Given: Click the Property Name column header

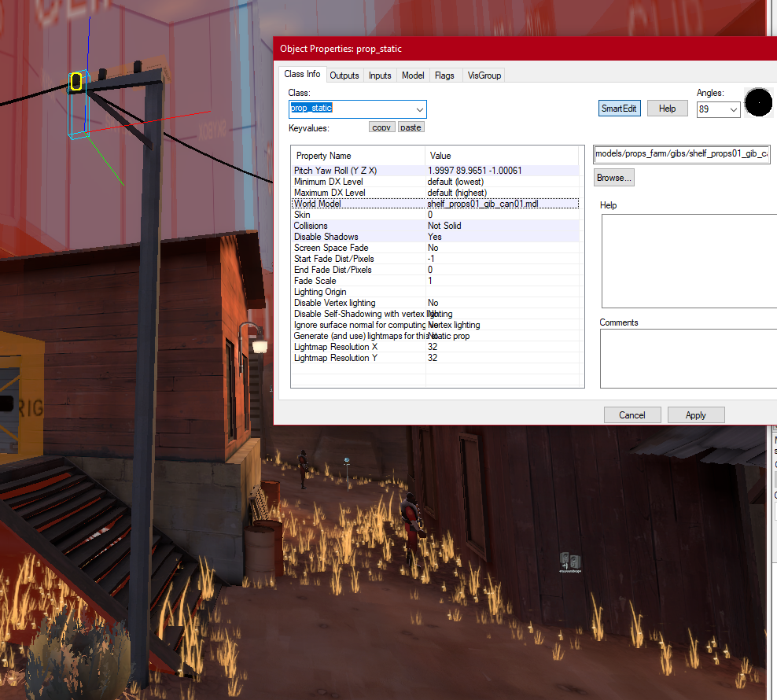Looking at the screenshot, I should point(358,156).
